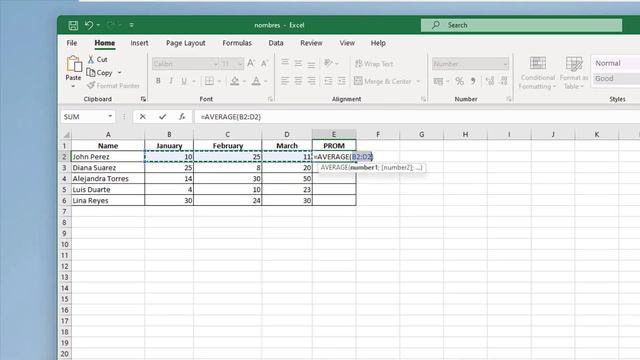Open the Clipboard dialog launcher
The image size is (640, 360).
click(143, 99)
